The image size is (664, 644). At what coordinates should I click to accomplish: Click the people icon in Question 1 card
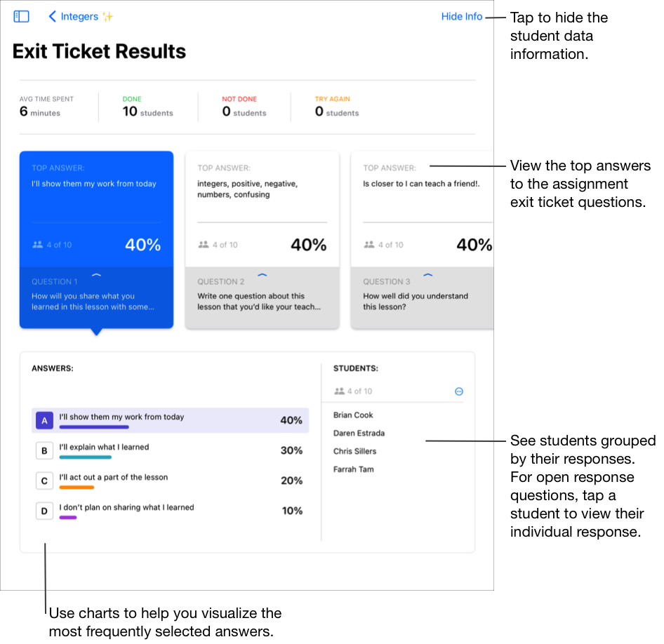(x=37, y=245)
